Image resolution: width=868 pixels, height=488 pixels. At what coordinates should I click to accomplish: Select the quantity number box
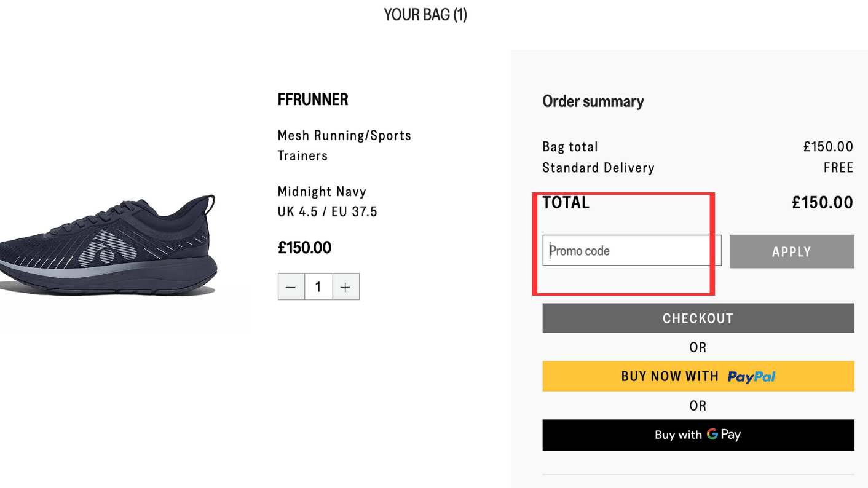coord(318,286)
